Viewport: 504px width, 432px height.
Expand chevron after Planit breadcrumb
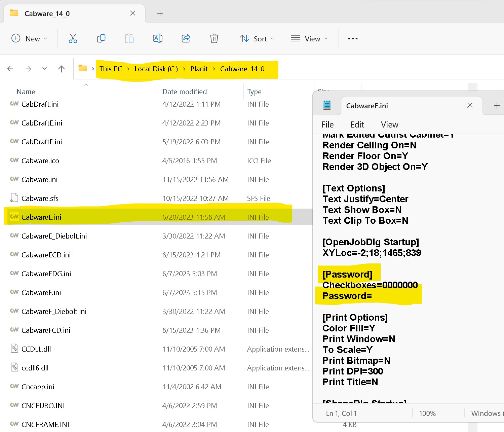214,69
